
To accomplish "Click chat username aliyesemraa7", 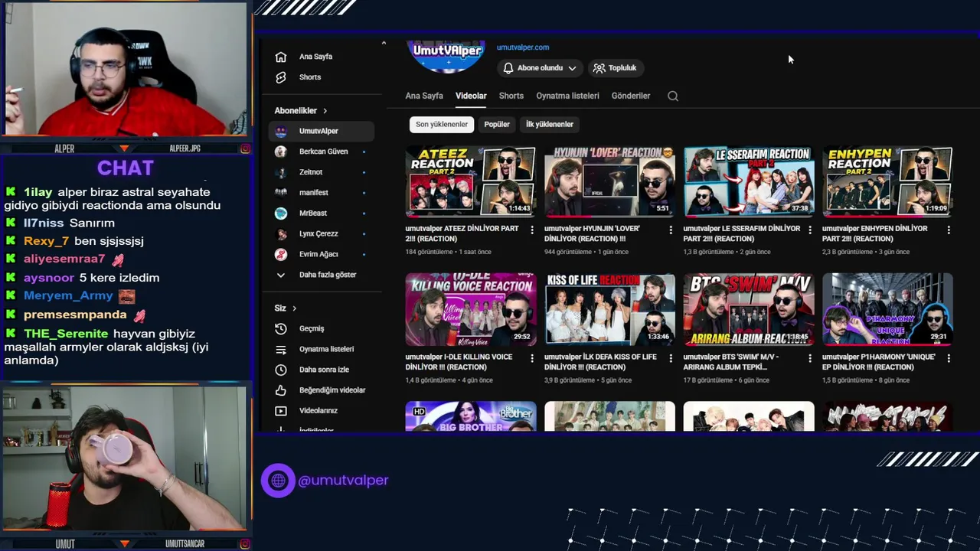I will pyautogui.click(x=64, y=259).
